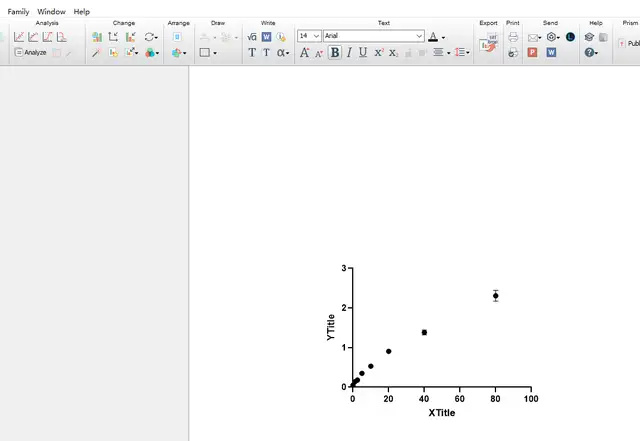
Task: Click the Y axis tick label 3
Action: coord(344,268)
